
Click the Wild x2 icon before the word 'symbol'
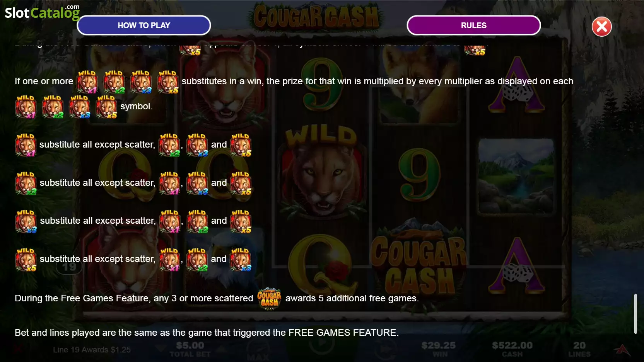(x=53, y=107)
